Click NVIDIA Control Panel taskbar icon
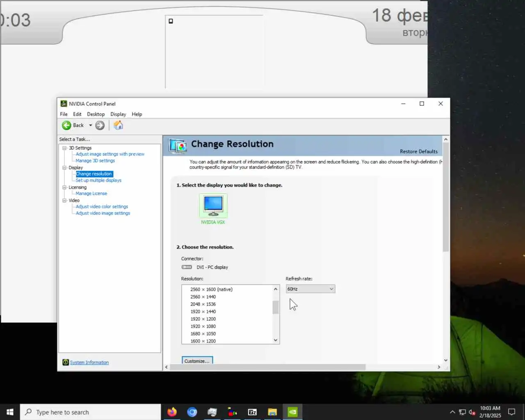The image size is (525, 420). [292, 412]
